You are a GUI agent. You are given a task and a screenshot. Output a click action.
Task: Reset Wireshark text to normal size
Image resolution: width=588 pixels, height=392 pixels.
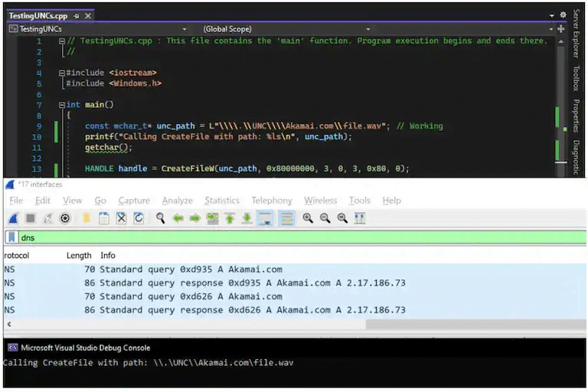342,218
